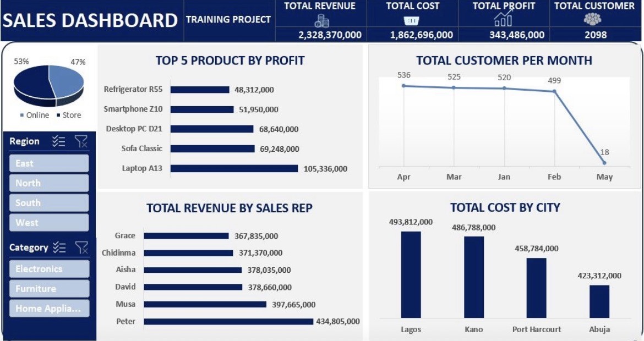Click the Kano cost column
This screenshot has height=341, width=644.
tap(474, 277)
